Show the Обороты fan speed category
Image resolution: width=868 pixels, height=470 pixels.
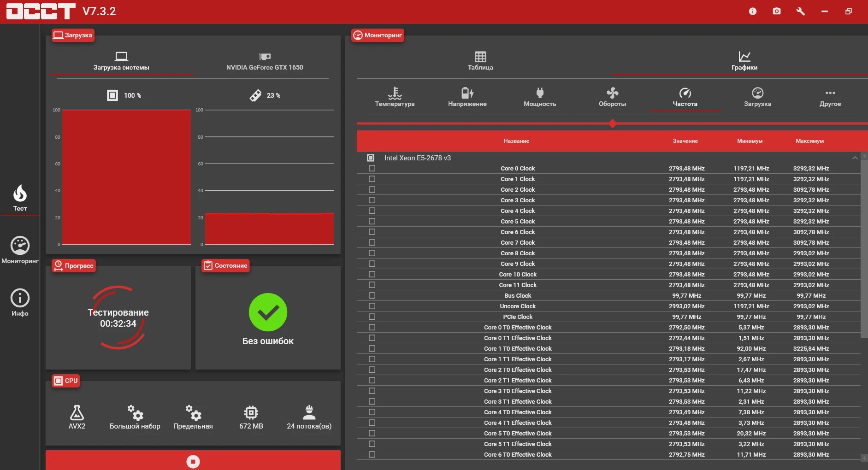[613, 97]
